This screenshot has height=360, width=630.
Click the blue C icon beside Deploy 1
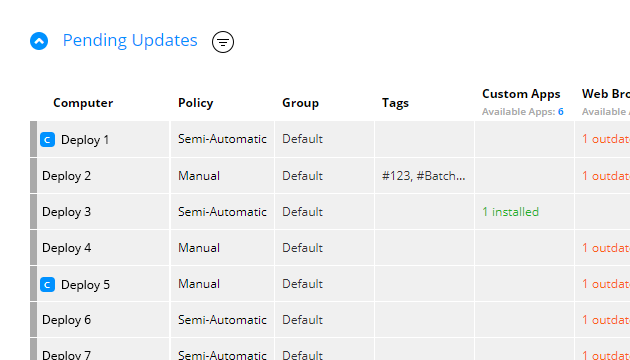coord(47,140)
